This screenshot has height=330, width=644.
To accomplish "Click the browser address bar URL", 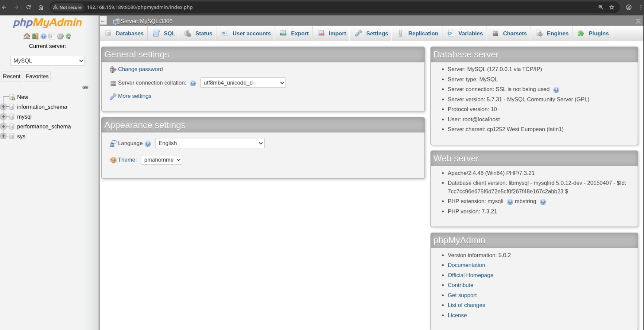I will 140,7.
